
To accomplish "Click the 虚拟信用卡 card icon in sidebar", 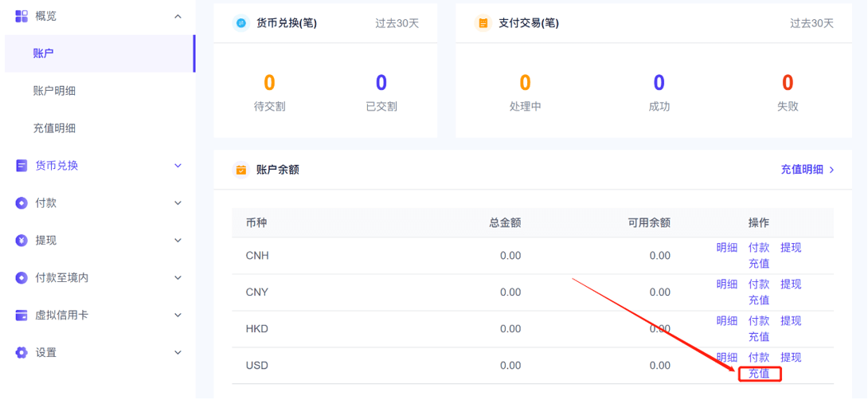I will pyautogui.click(x=21, y=316).
